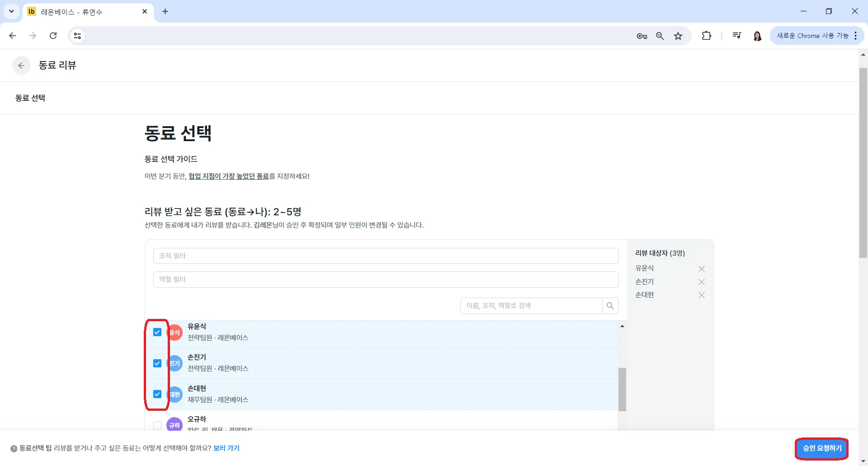The width and height of the screenshot is (868, 466).
Task: Click the colleague list scroll-up arrow
Action: (x=623, y=326)
